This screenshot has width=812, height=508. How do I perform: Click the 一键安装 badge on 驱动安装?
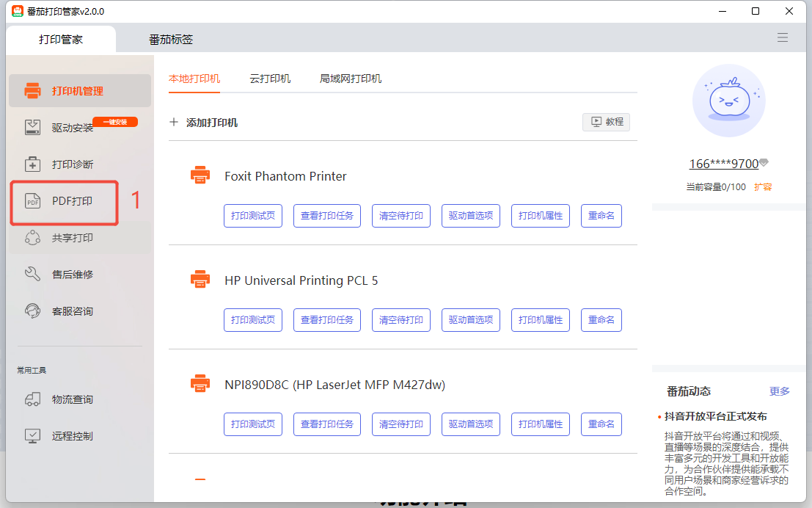pos(115,122)
